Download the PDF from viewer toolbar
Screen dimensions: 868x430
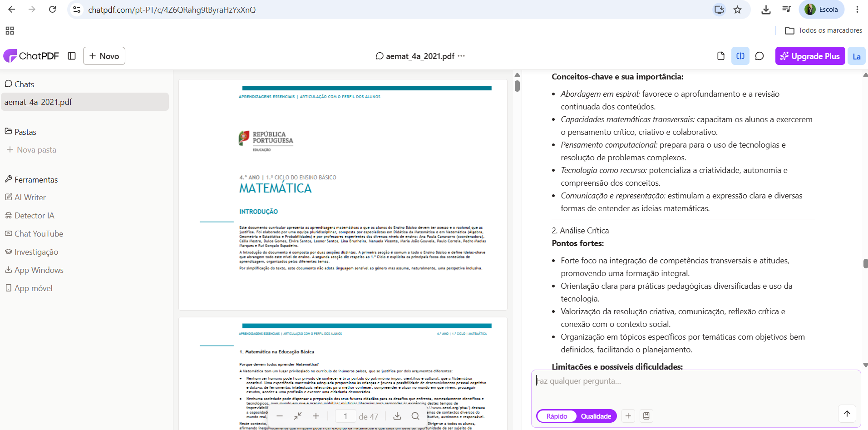(397, 416)
